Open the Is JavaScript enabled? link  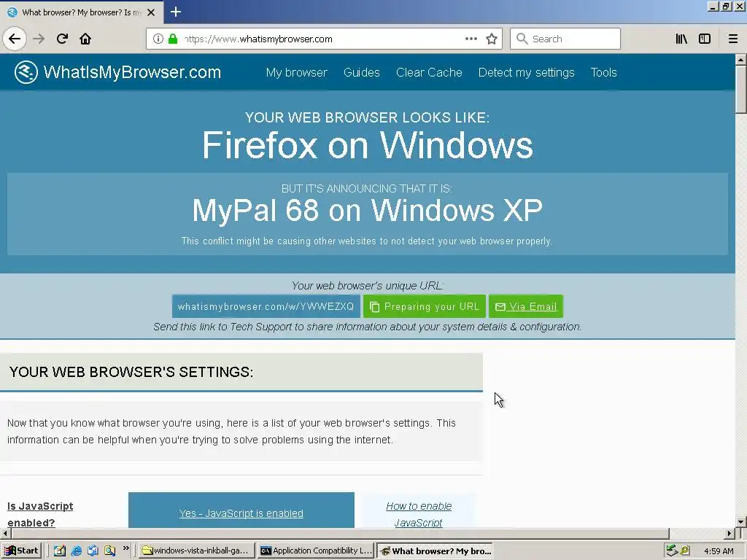coord(40,514)
